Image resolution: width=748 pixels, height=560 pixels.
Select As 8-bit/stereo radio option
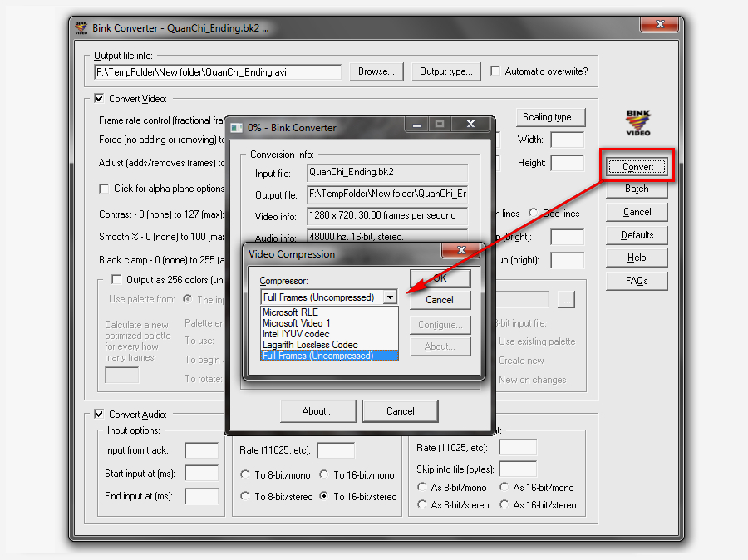[x=421, y=504]
